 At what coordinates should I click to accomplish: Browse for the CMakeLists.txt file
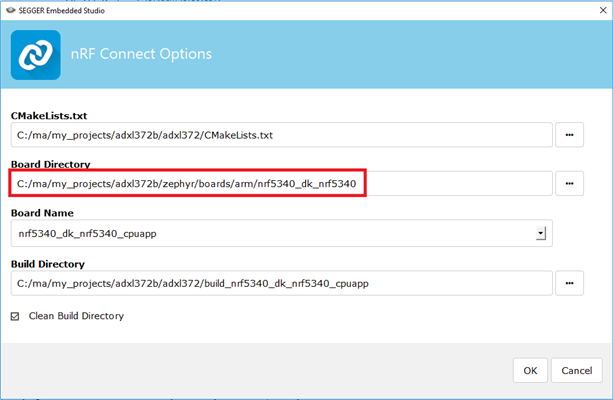coord(569,135)
